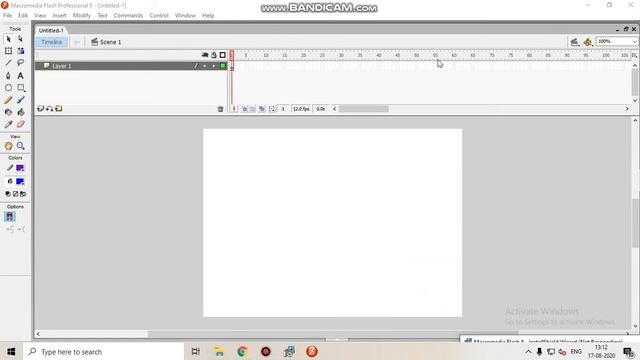Open the timeline frame view menu
Image resolution: width=640 pixels, height=360 pixels.
[634, 55]
